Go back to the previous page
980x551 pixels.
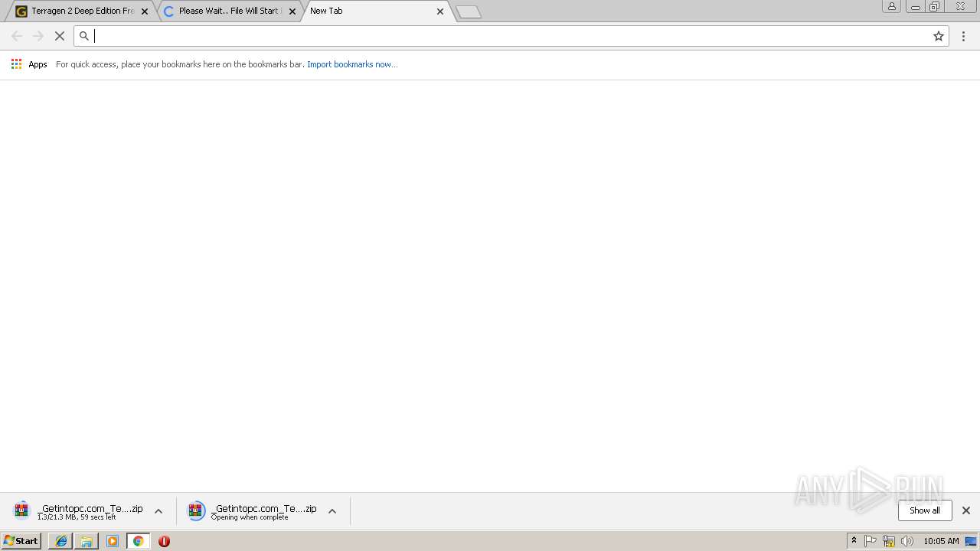pos(17,36)
